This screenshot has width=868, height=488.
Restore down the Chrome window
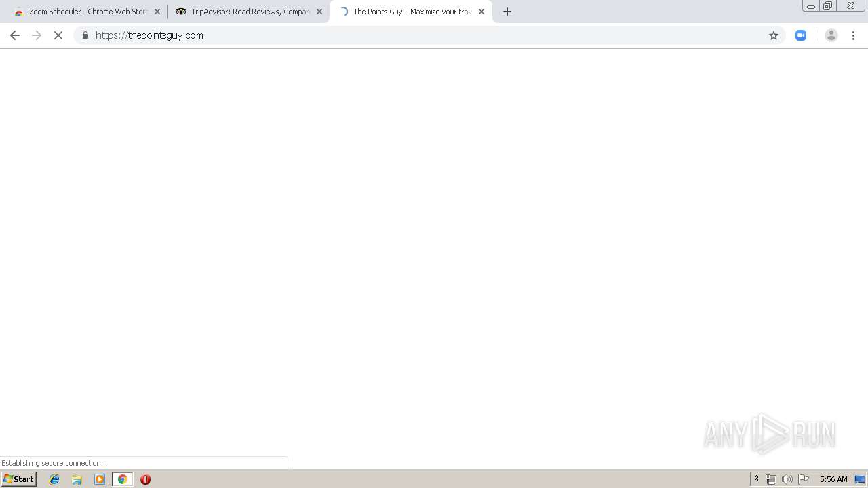point(828,6)
